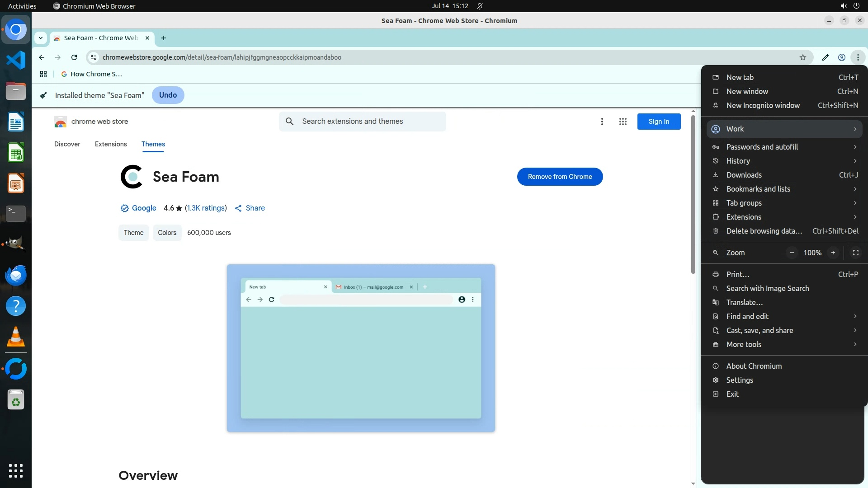Undo the Sea Foam theme installation
This screenshot has height=488, width=868.
pos(168,95)
